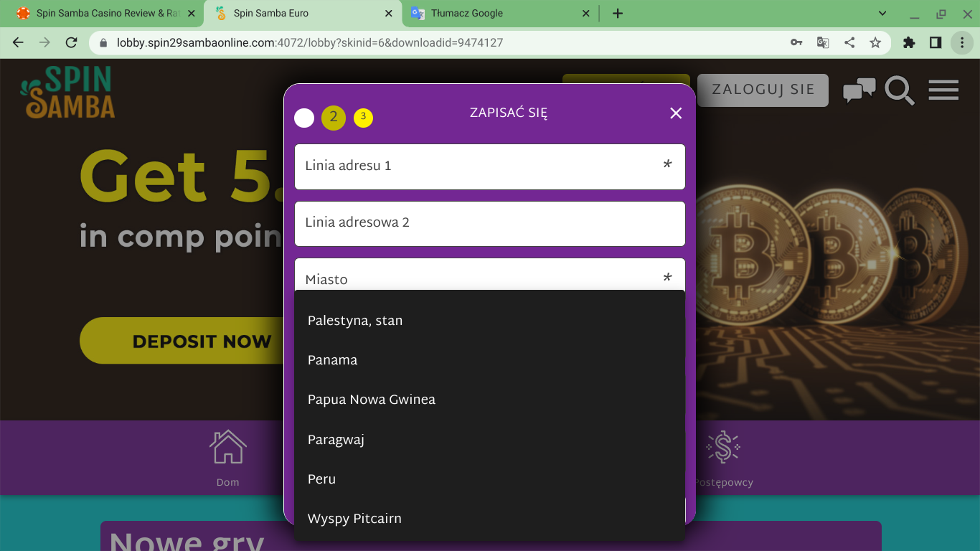Switch to Spin Samba Casino Review tab
The height and width of the screenshot is (551, 980).
100,13
